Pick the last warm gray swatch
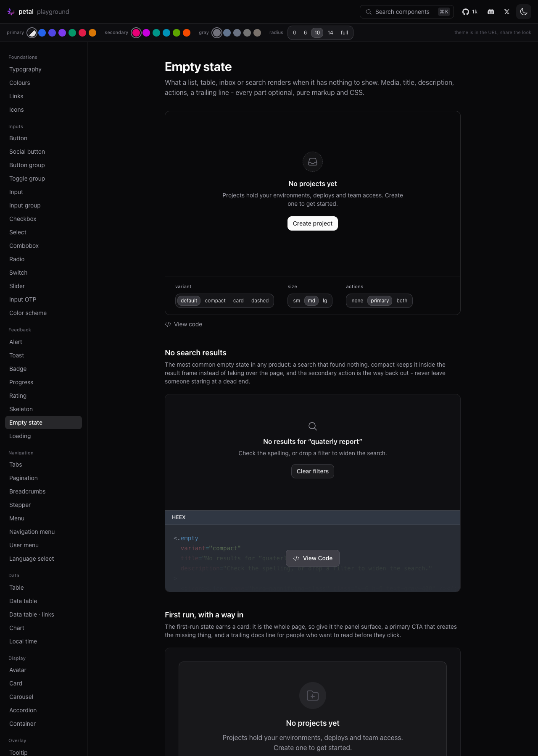Image resolution: width=538 pixels, height=756 pixels. [x=257, y=33]
